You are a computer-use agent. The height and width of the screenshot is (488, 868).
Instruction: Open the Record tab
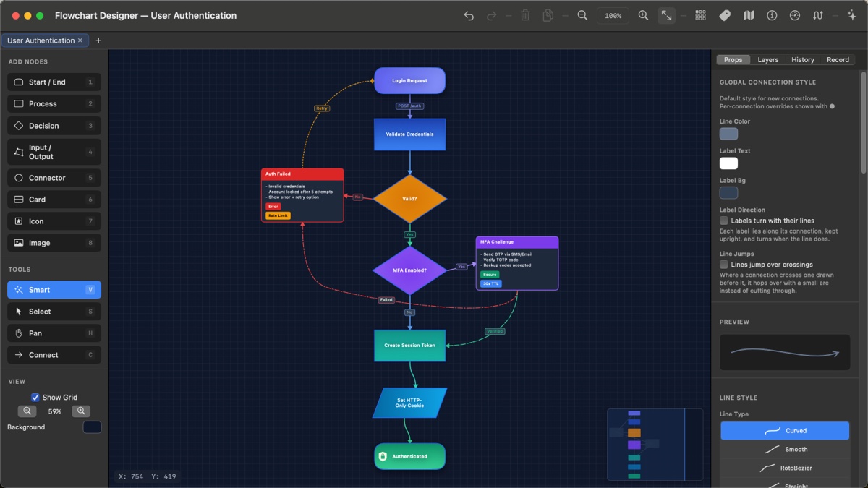point(838,60)
